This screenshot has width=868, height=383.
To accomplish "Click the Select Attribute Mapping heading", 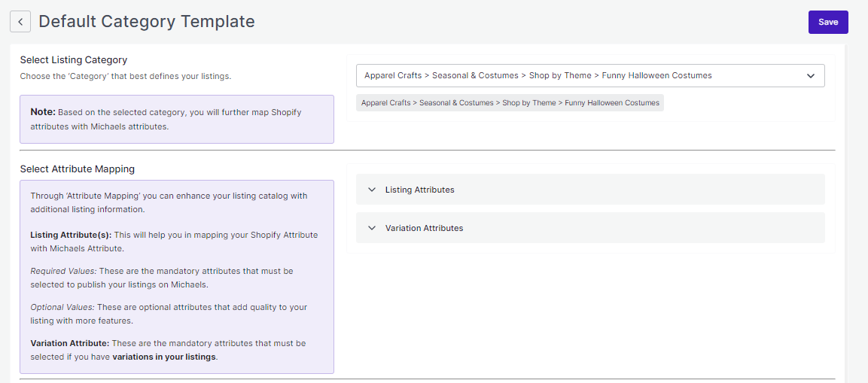I will coord(78,169).
